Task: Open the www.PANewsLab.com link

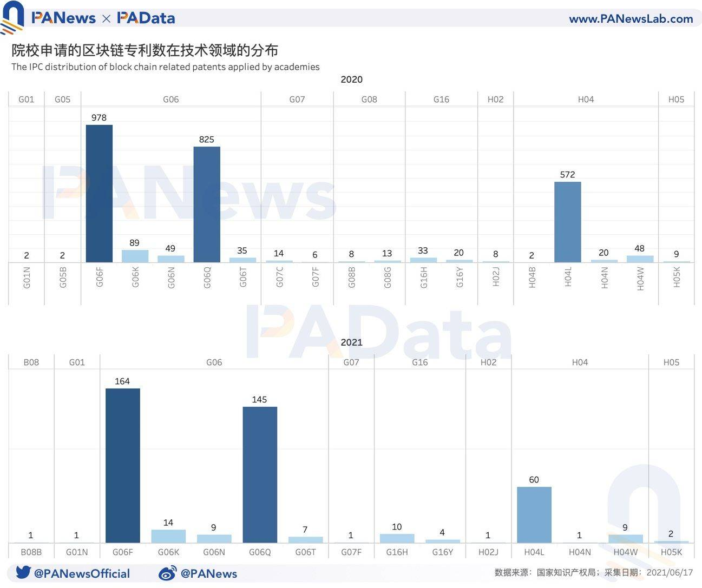Action: point(631,18)
